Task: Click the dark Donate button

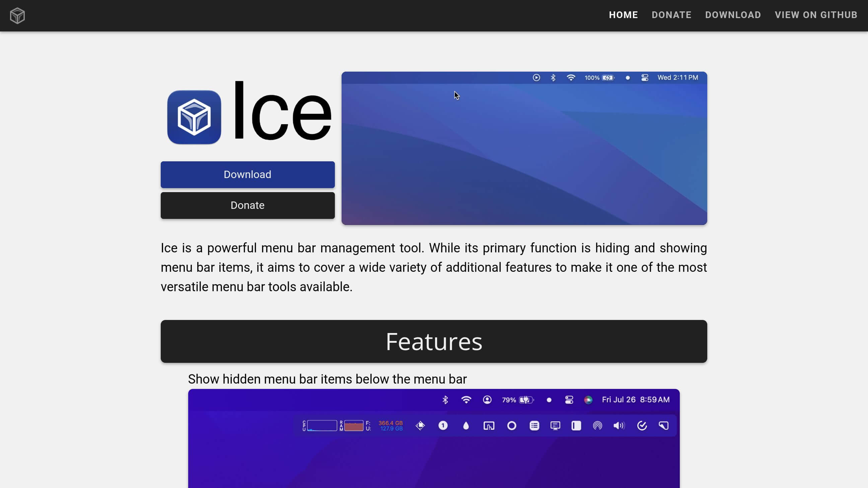Action: [x=248, y=206]
